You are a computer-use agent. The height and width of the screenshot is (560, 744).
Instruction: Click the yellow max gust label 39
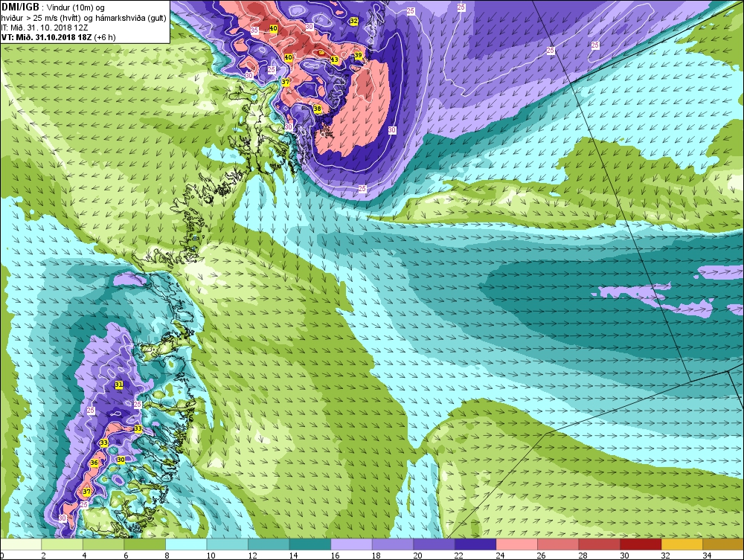click(359, 56)
